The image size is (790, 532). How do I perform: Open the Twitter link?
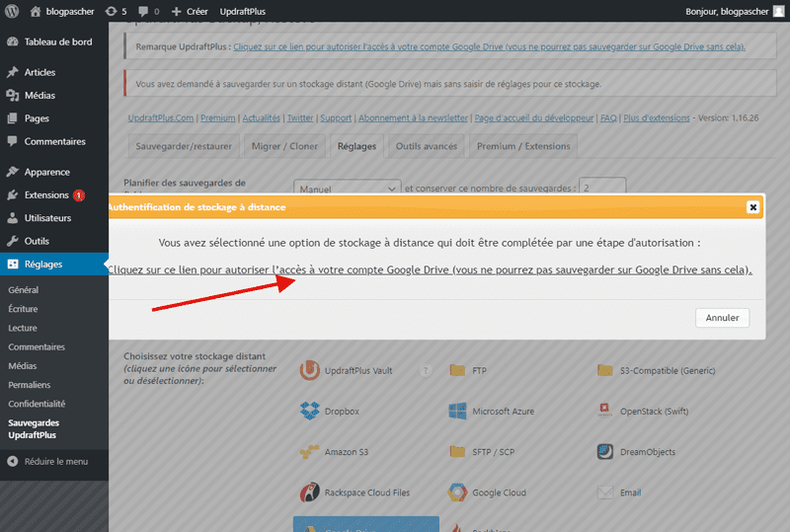(300, 117)
